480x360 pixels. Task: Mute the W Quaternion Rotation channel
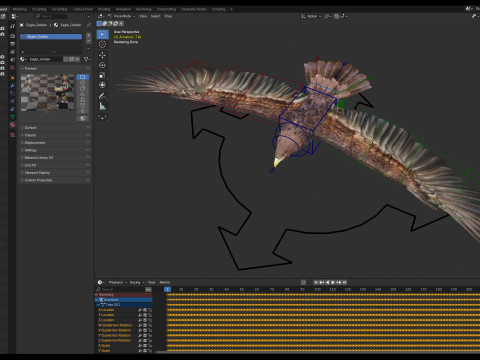click(x=145, y=325)
